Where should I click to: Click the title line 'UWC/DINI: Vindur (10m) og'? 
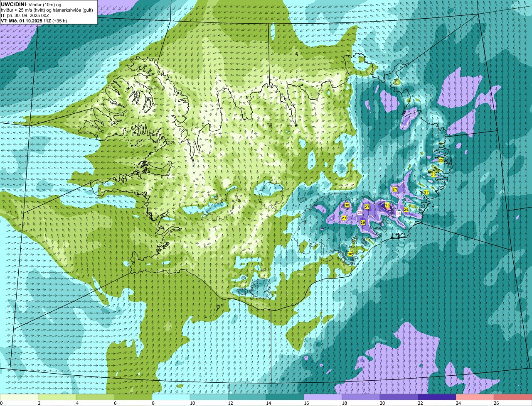[x=31, y=4]
